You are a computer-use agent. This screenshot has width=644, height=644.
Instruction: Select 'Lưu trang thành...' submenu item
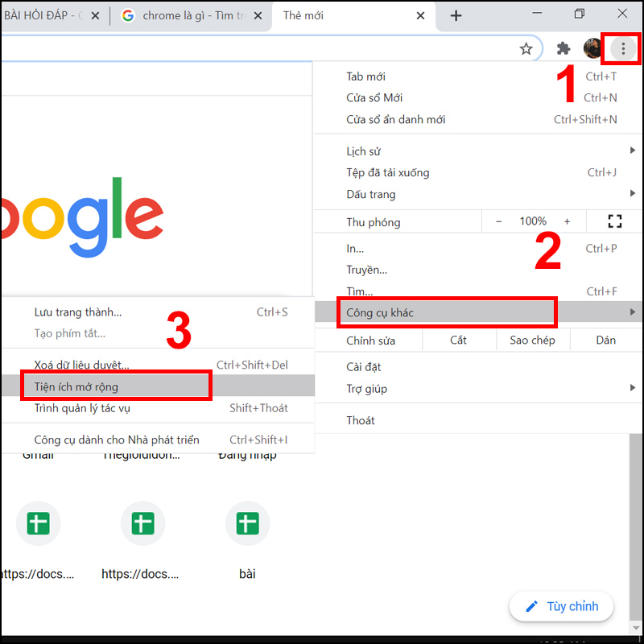(x=158, y=312)
